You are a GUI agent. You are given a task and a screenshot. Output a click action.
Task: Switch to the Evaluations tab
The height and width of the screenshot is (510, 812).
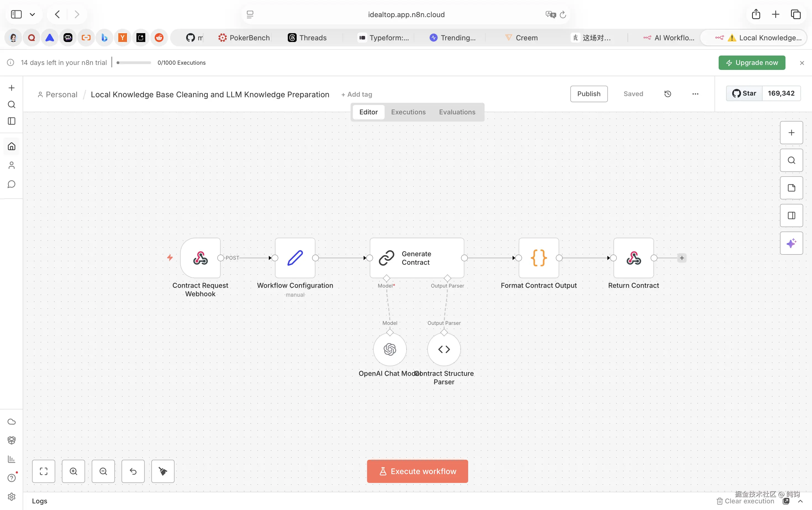(457, 112)
